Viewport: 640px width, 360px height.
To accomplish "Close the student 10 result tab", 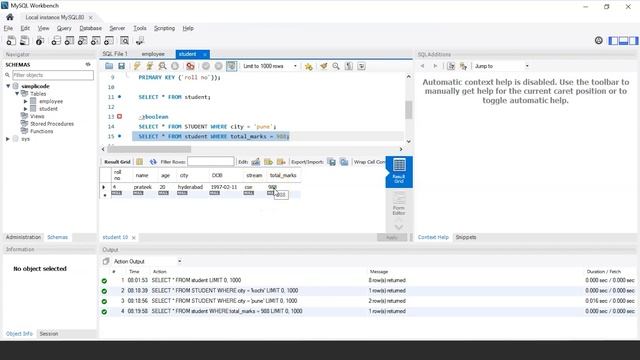I will pyautogui.click(x=133, y=238).
